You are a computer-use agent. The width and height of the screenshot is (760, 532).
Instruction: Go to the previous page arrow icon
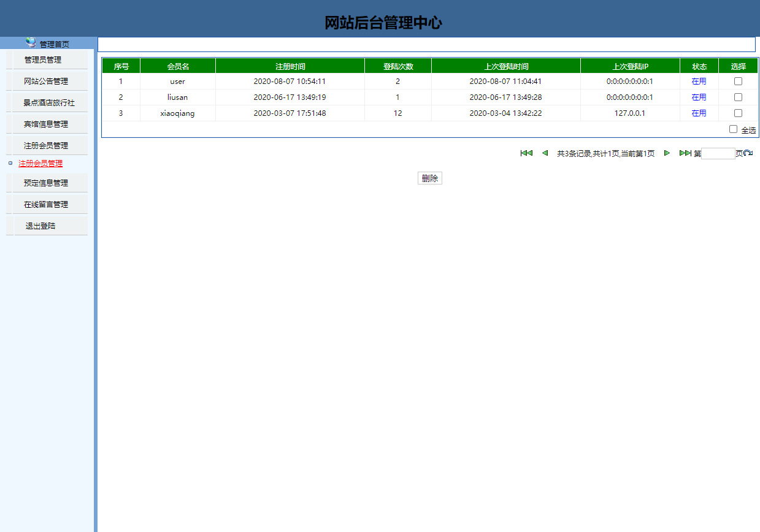tap(545, 153)
